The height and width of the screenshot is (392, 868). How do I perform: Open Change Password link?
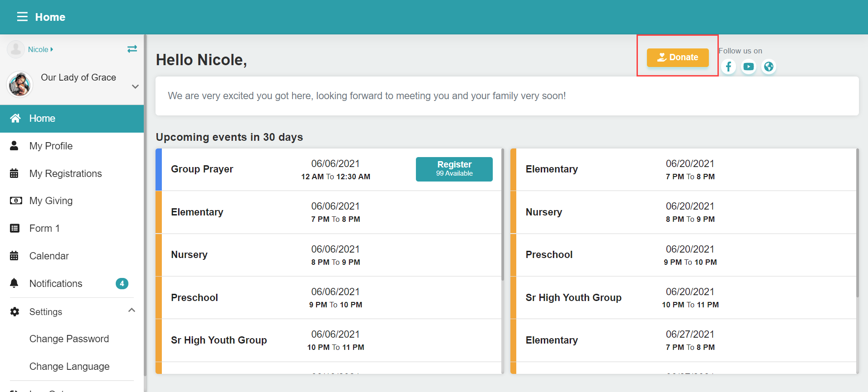pos(69,339)
